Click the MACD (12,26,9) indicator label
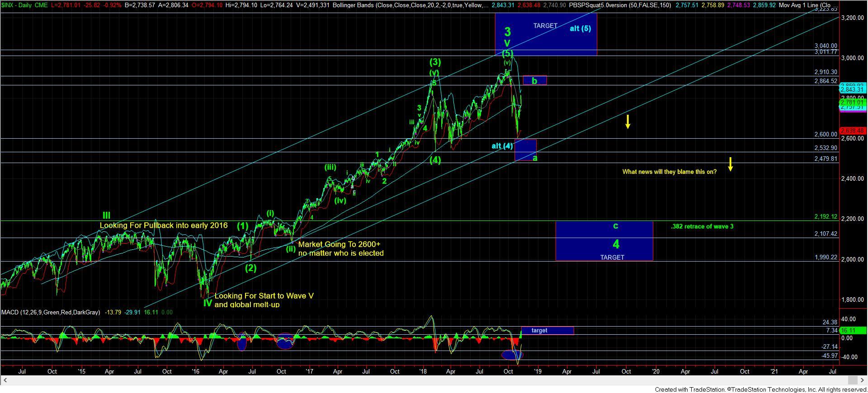The height and width of the screenshot is (393, 868). coord(51,312)
